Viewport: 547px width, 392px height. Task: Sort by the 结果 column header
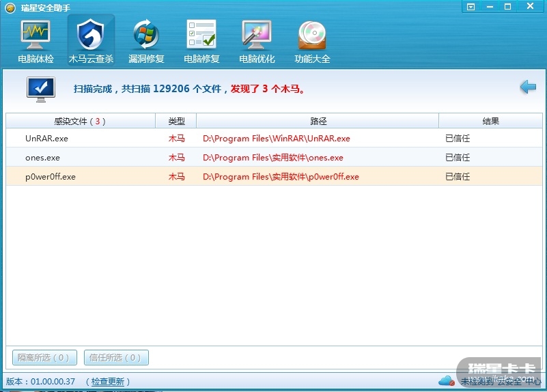click(490, 121)
